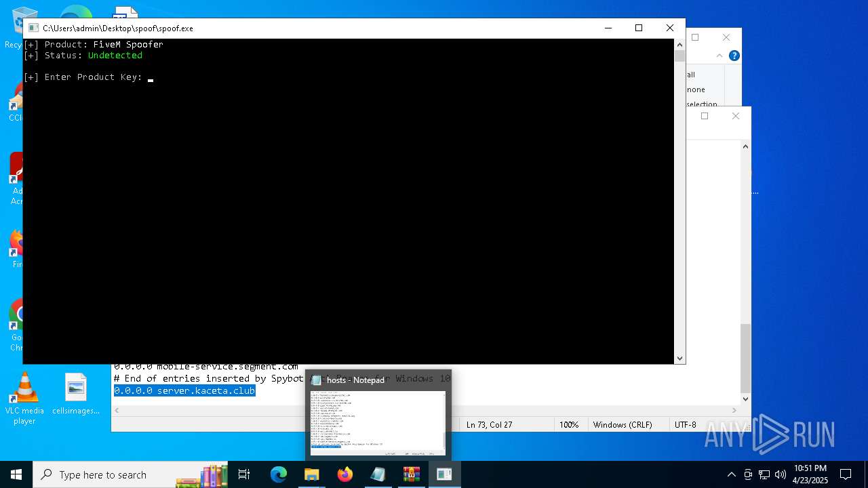This screenshot has width=868, height=488.
Task: Click 'Select none' in File Explorer ribbon
Action: tap(696, 89)
